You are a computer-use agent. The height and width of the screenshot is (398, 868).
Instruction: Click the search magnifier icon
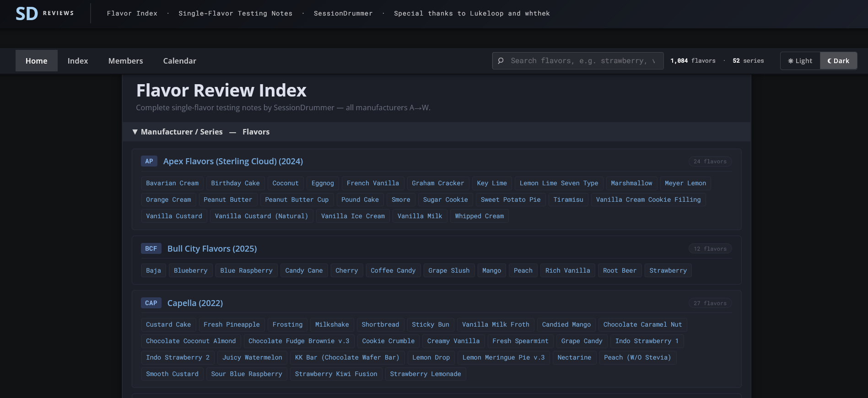point(501,61)
